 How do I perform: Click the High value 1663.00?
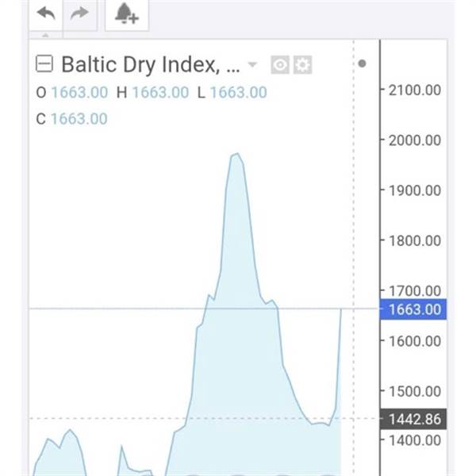click(x=160, y=92)
